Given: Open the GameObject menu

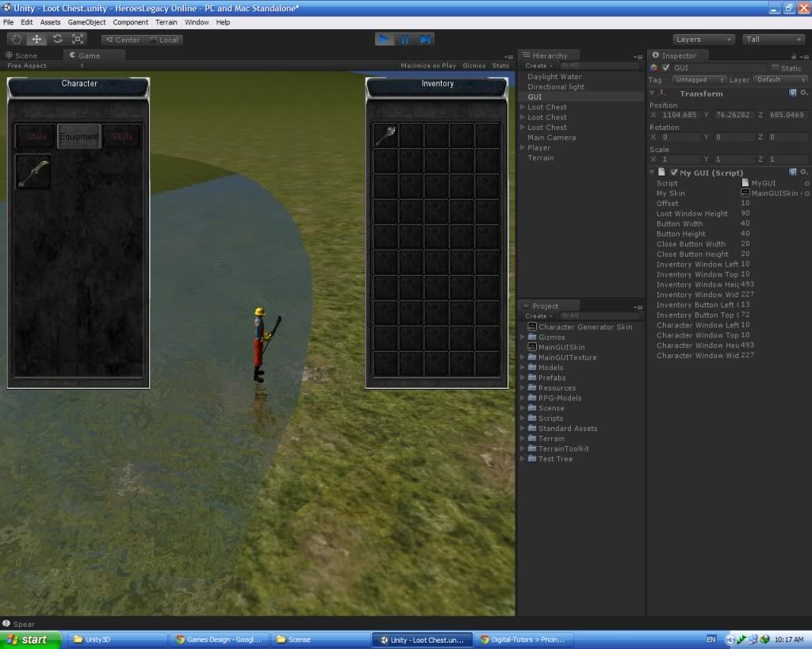Looking at the screenshot, I should pyautogui.click(x=86, y=22).
